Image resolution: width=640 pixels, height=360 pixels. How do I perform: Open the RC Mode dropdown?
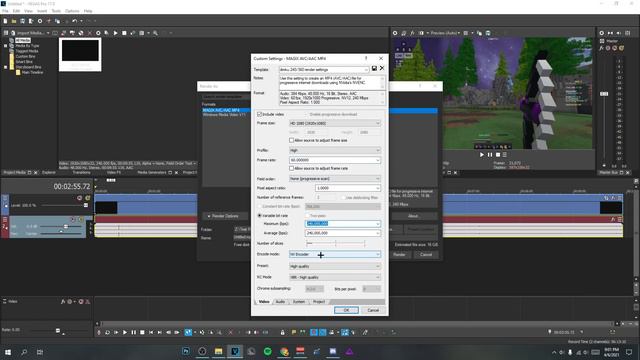tap(335, 278)
